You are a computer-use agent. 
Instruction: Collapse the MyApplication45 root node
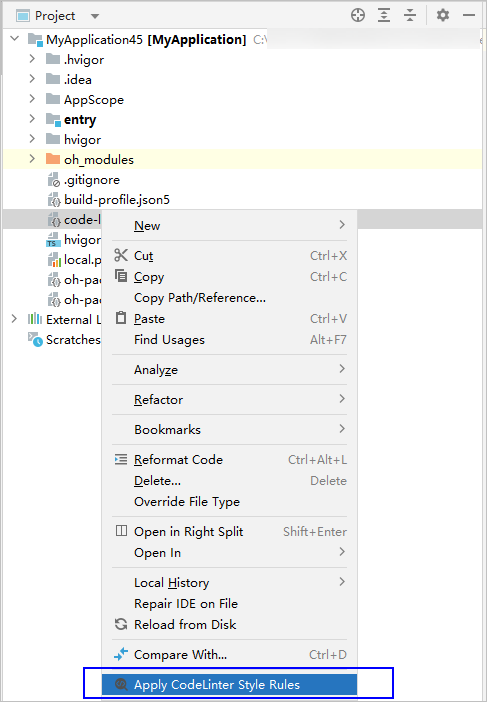(15, 39)
